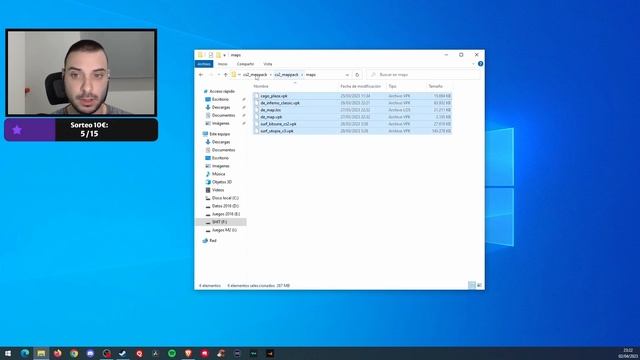Switch to details view in status bar
This screenshot has height=360, width=640.
(472, 285)
